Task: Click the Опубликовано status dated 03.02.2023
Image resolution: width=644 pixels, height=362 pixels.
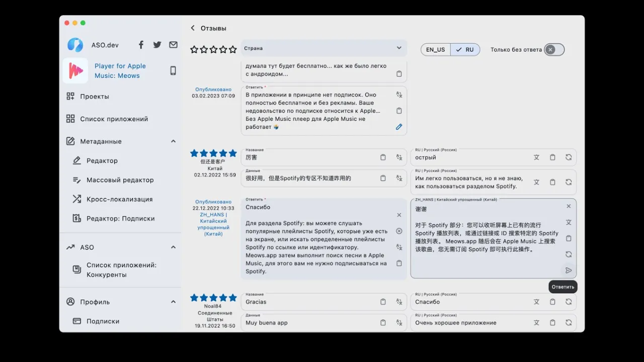Action: [213, 89]
